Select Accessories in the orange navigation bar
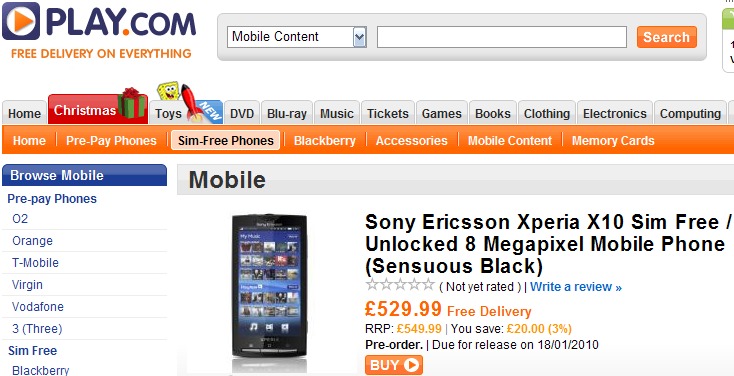 [411, 140]
